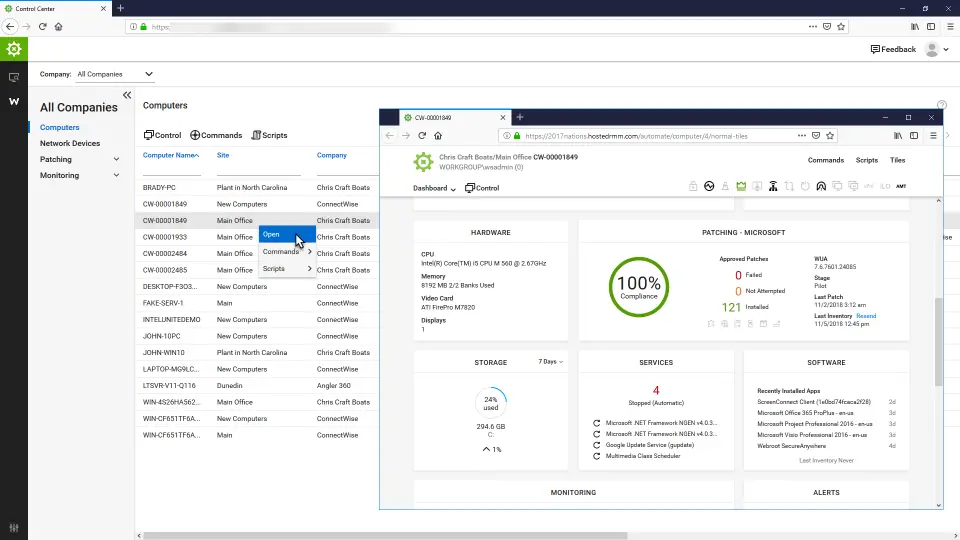Click the power restart icon
Image resolution: width=960 pixels, height=540 pixels.
pos(805,186)
